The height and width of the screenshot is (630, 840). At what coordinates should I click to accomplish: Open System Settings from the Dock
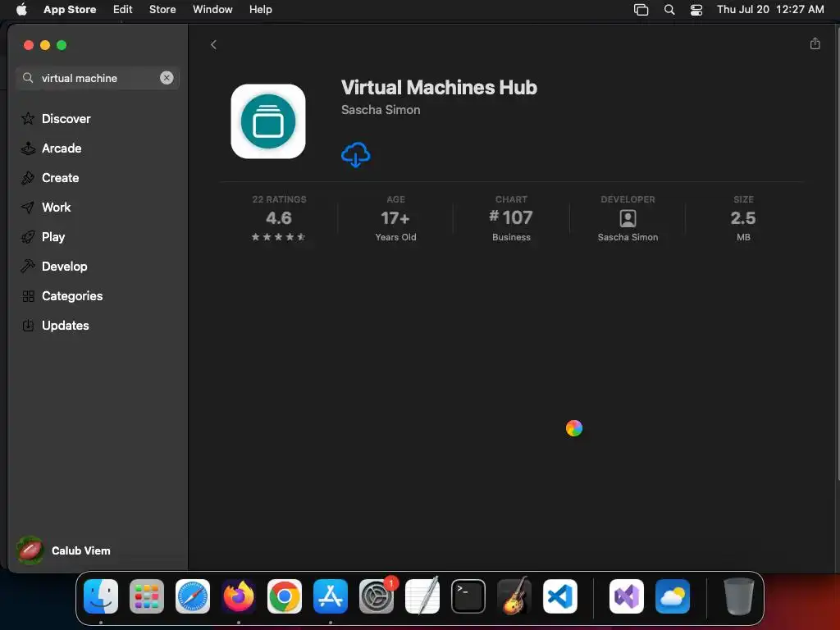pyautogui.click(x=377, y=596)
